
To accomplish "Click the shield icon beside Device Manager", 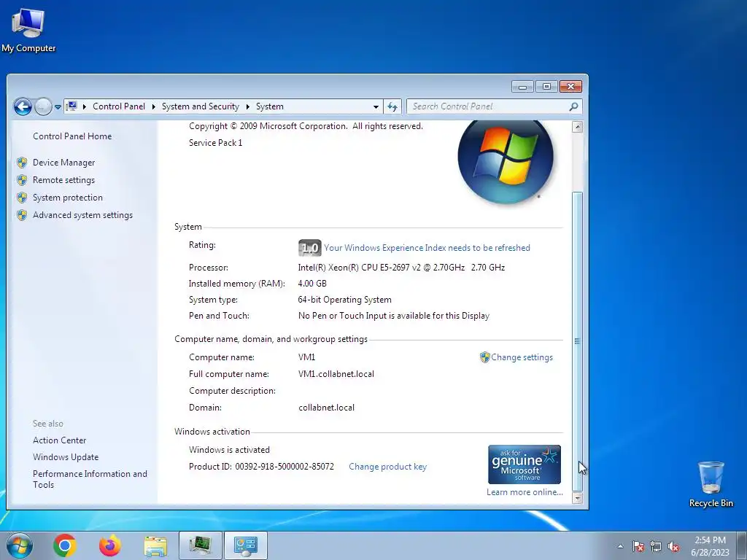I will point(22,163).
